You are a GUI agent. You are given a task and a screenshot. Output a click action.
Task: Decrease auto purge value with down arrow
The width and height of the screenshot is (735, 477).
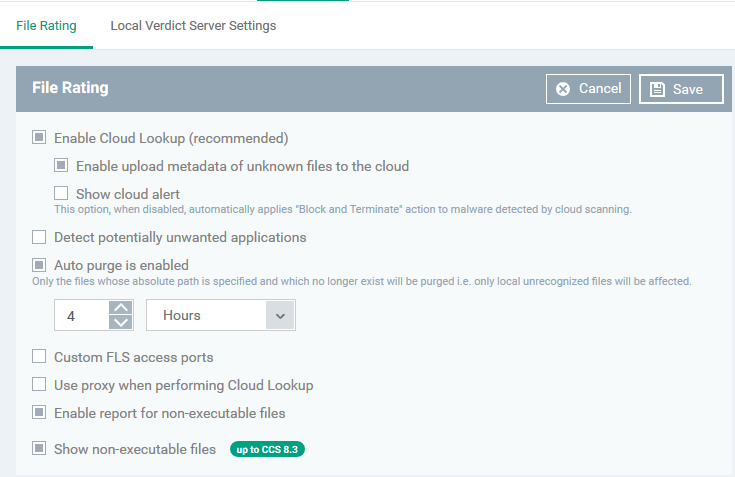click(121, 322)
